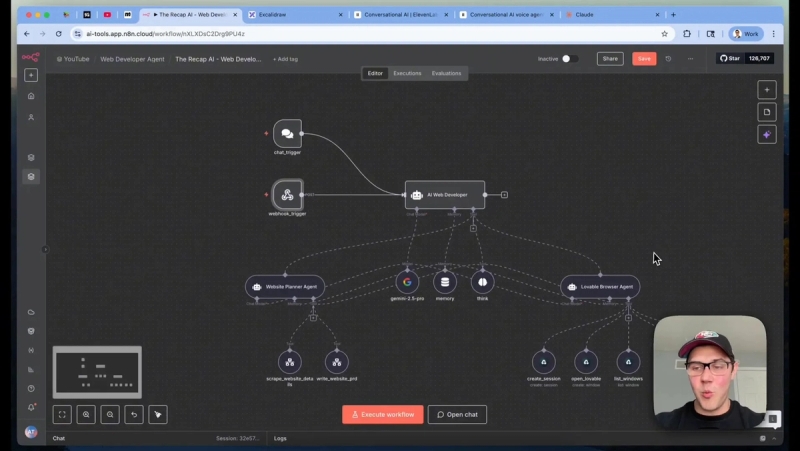
Task: Click the fit-to-view canvas icon
Action: [62, 414]
